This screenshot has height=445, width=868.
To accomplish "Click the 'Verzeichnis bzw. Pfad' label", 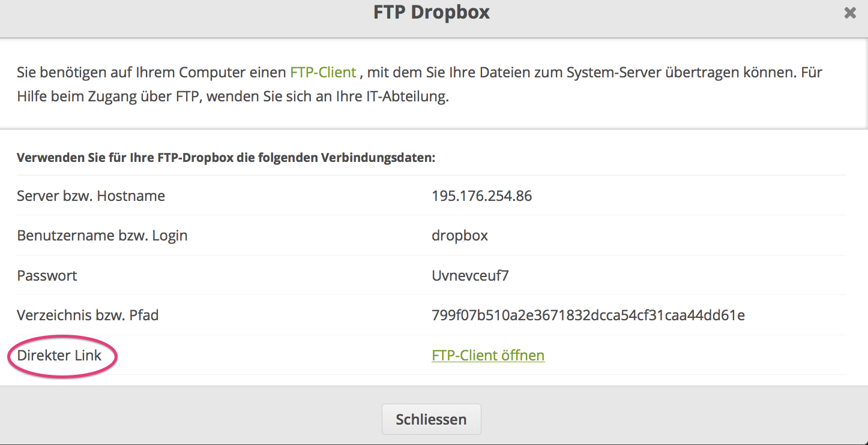I will pos(88,315).
